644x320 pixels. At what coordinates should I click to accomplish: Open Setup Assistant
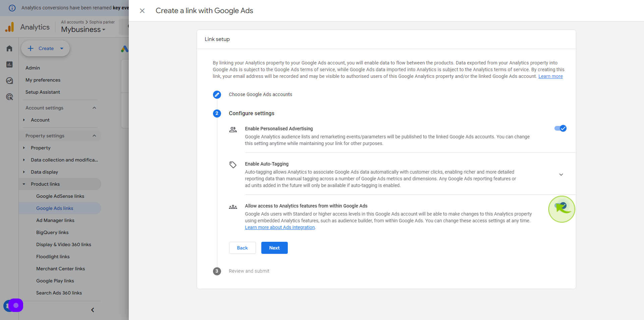[43, 92]
